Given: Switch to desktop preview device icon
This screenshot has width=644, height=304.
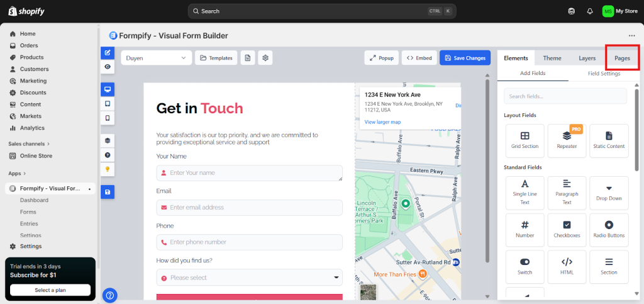Looking at the screenshot, I should point(108,89).
